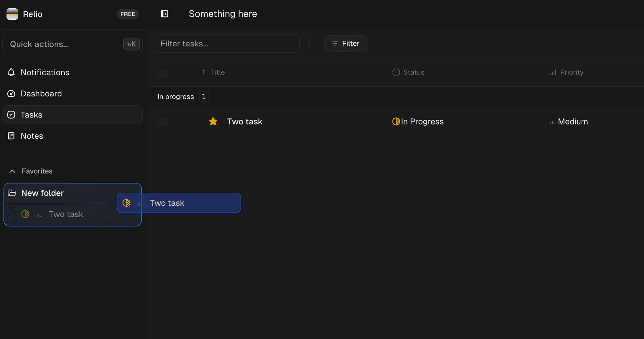Click the FREE badge
The width and height of the screenshot is (644, 339).
(127, 14)
